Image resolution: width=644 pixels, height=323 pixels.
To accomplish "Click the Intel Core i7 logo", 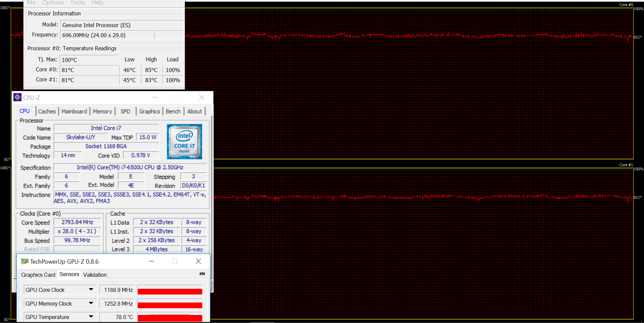I will pos(184,141).
